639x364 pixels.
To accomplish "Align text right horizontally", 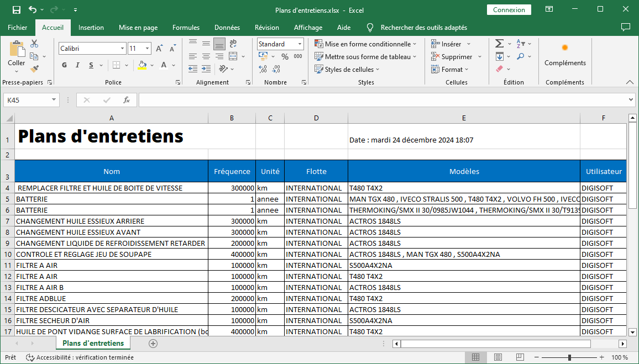I will point(219,56).
